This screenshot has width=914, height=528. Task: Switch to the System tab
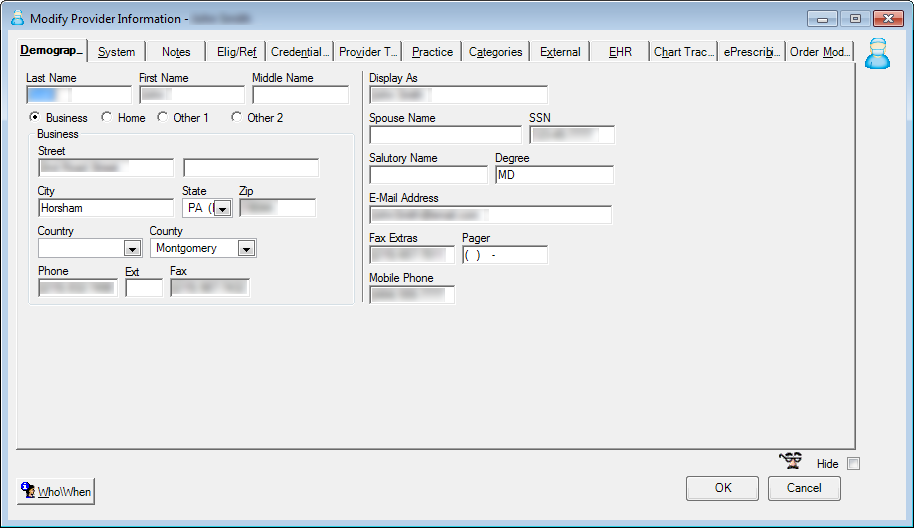(x=117, y=52)
